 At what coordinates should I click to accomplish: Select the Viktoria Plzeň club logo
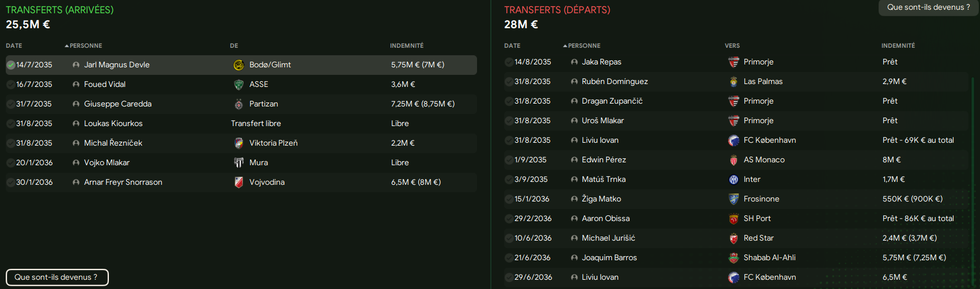[x=239, y=143]
